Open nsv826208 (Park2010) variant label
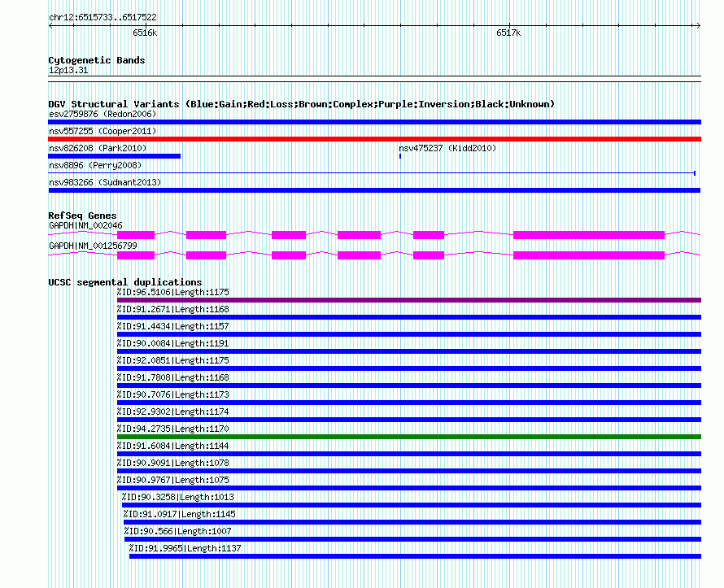The image size is (724, 588). coord(98,148)
